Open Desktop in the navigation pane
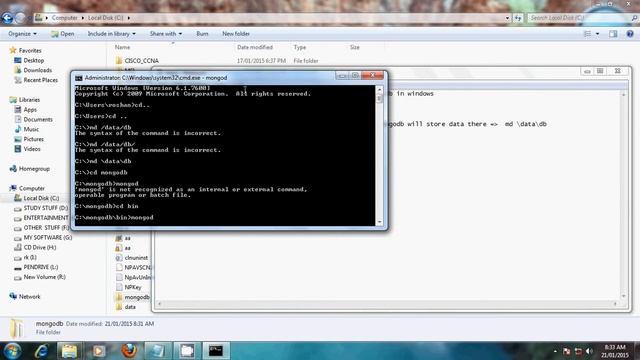 coord(29,60)
